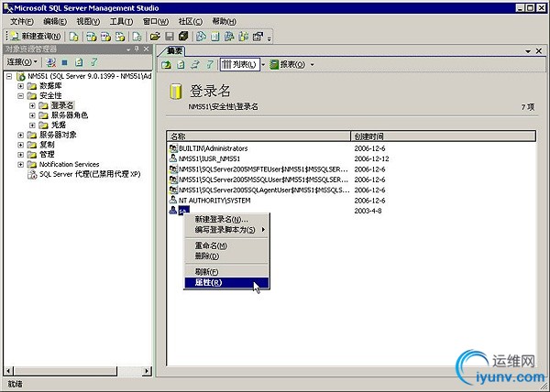
Task: Choose 属性(R) properties in context menu
Action: click(226, 282)
